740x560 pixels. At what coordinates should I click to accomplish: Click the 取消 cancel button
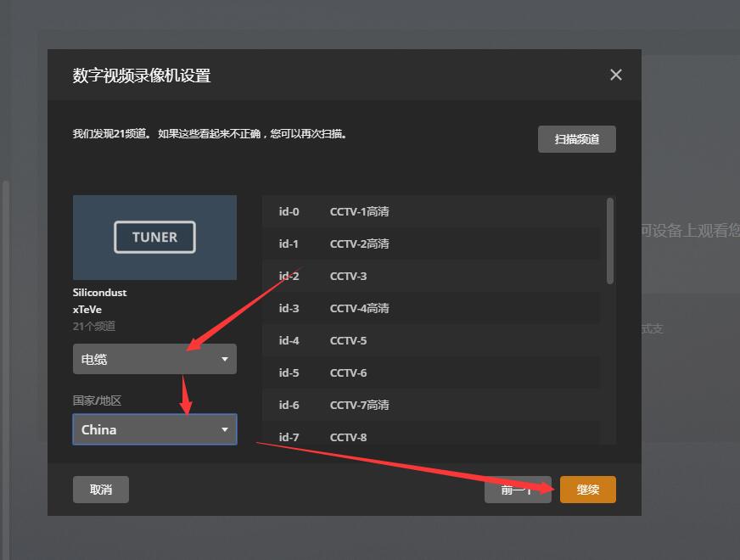coord(100,490)
